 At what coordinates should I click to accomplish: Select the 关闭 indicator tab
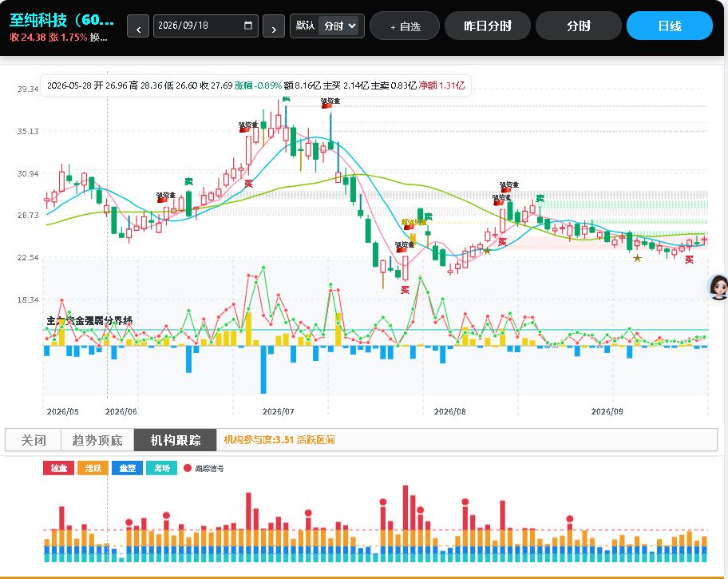[x=34, y=439]
